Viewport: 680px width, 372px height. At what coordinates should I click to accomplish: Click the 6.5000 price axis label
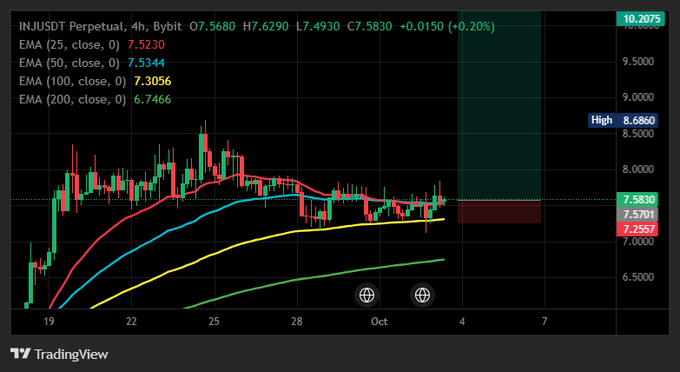(x=638, y=277)
